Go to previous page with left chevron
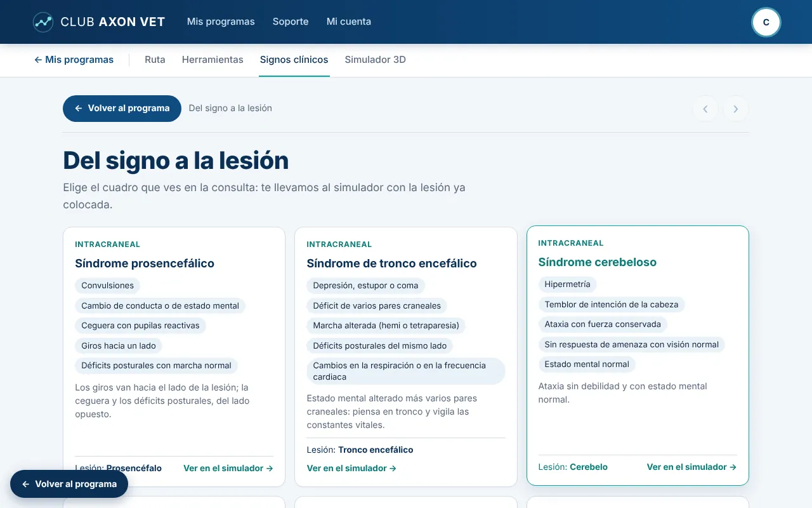 tap(705, 109)
